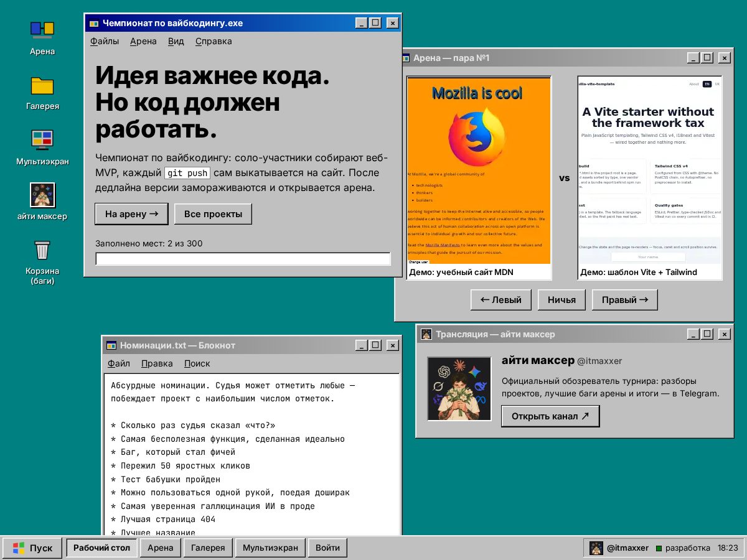This screenshot has width=747, height=560.
Task: Click the Арена taskbar button
Action: pyautogui.click(x=160, y=548)
